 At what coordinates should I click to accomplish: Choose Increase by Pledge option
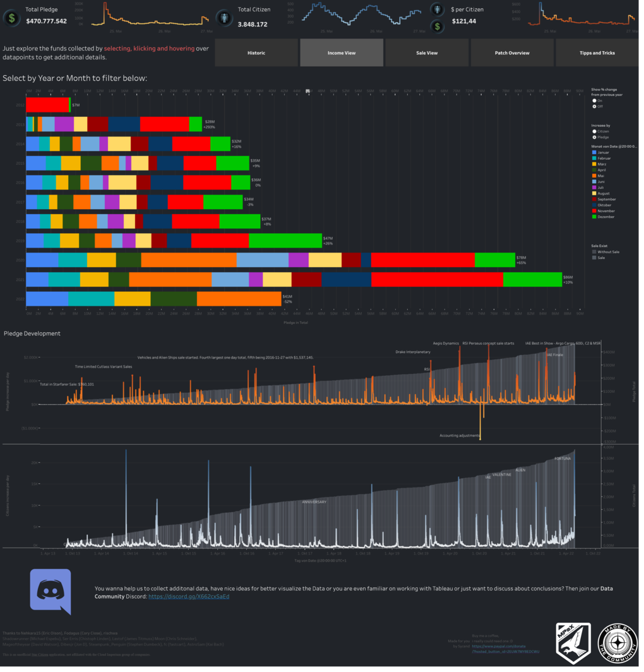tap(594, 137)
